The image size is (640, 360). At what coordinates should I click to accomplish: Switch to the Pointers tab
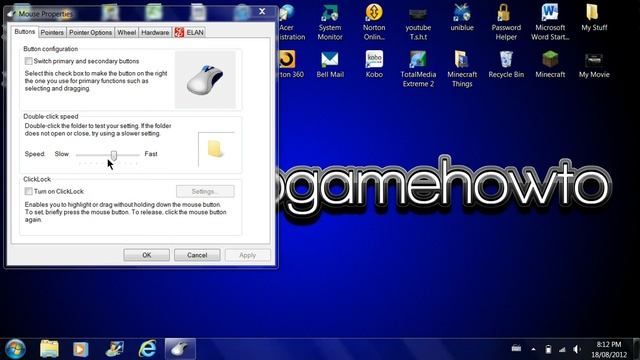pos(52,32)
